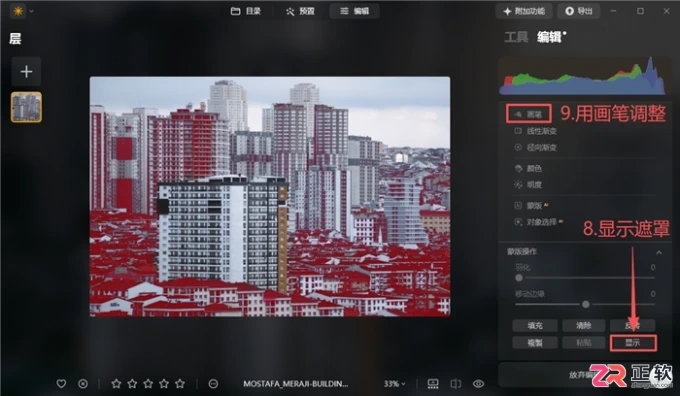Open the 附加功能 extras button

point(524,11)
